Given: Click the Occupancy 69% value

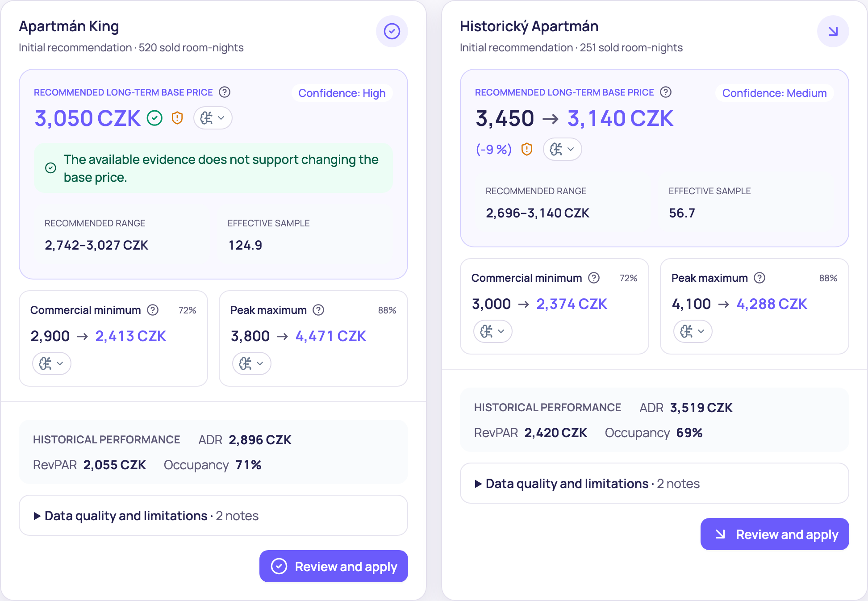Looking at the screenshot, I should [x=689, y=433].
